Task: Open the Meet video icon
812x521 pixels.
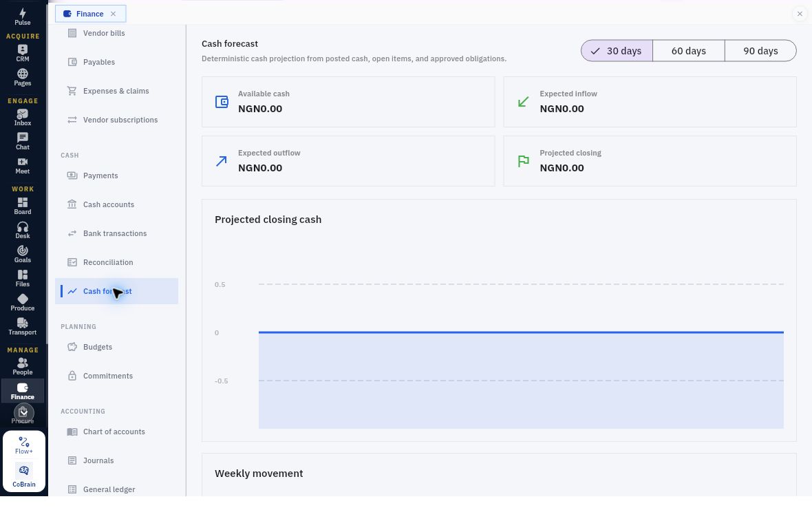Action: point(22,165)
